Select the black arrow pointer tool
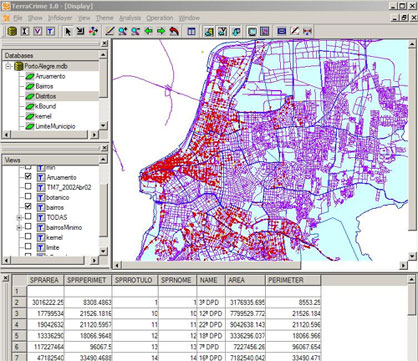 pos(68,31)
